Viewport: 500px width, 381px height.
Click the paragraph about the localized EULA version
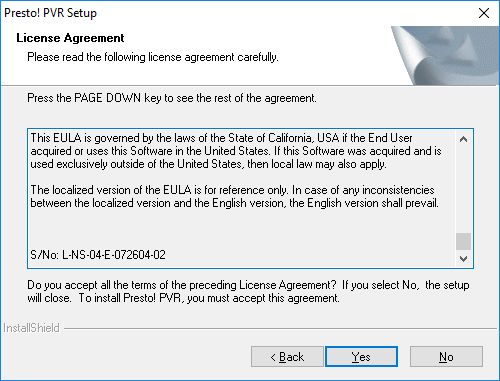point(234,196)
